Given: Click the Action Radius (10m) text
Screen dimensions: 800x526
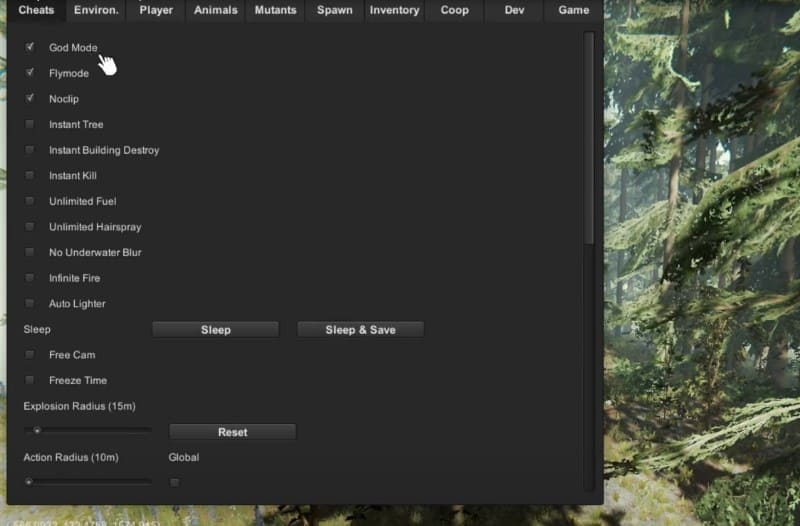Looking at the screenshot, I should [x=71, y=457].
